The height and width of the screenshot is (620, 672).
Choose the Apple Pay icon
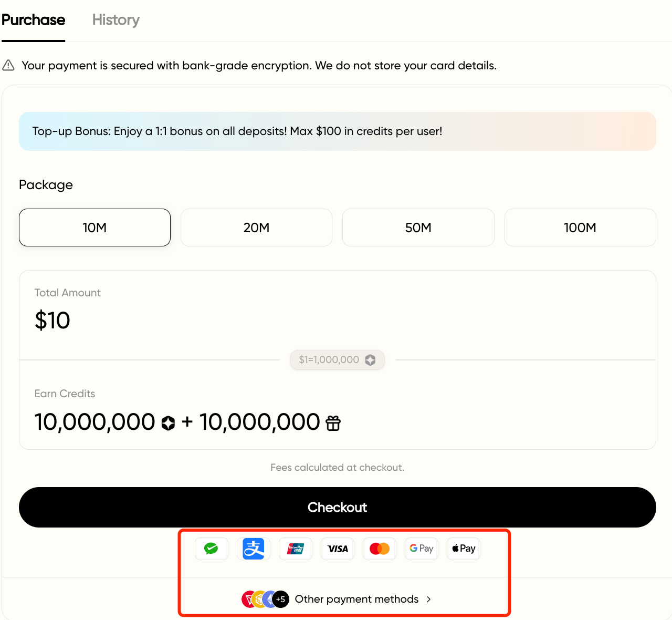coord(464,549)
